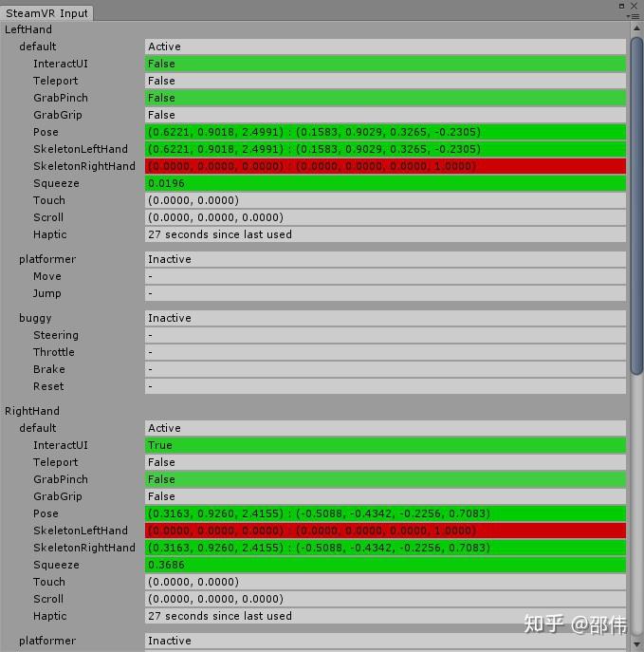Click RightHand Haptic seconds value
Screen dimensions: 644x652
click(385, 616)
